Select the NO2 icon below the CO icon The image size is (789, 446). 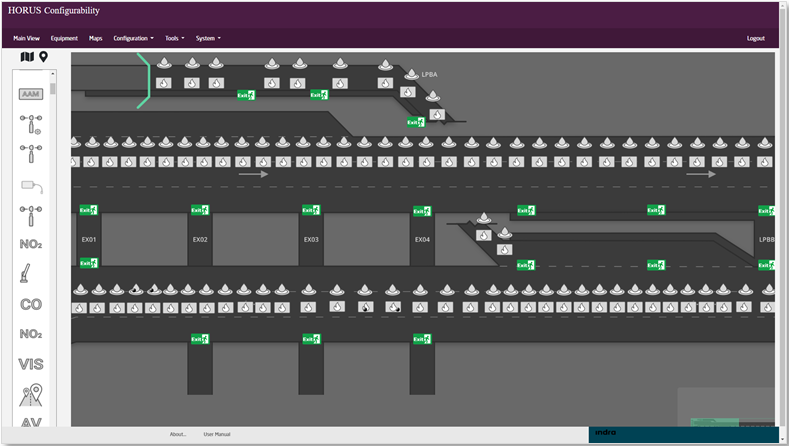pos(31,334)
